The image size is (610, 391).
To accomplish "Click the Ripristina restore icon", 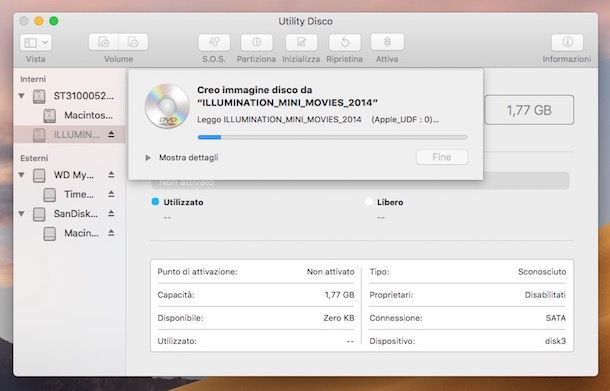I will (345, 42).
